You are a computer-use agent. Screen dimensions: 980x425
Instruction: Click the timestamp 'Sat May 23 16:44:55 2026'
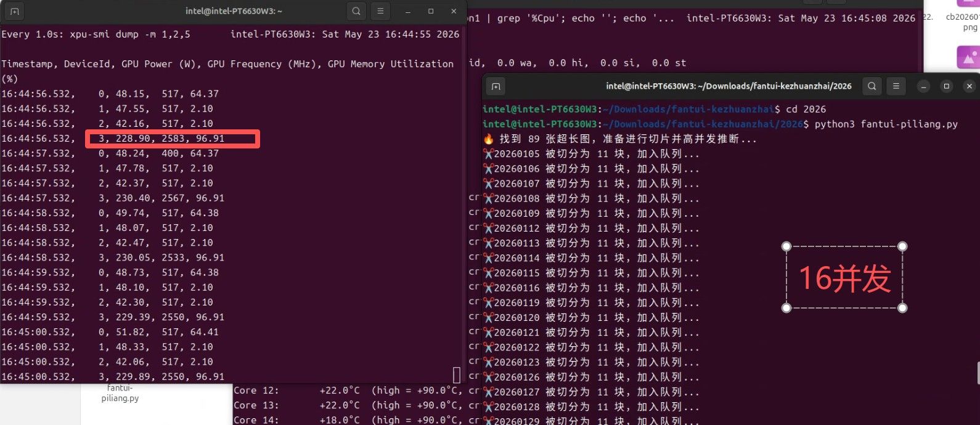pyautogui.click(x=391, y=34)
